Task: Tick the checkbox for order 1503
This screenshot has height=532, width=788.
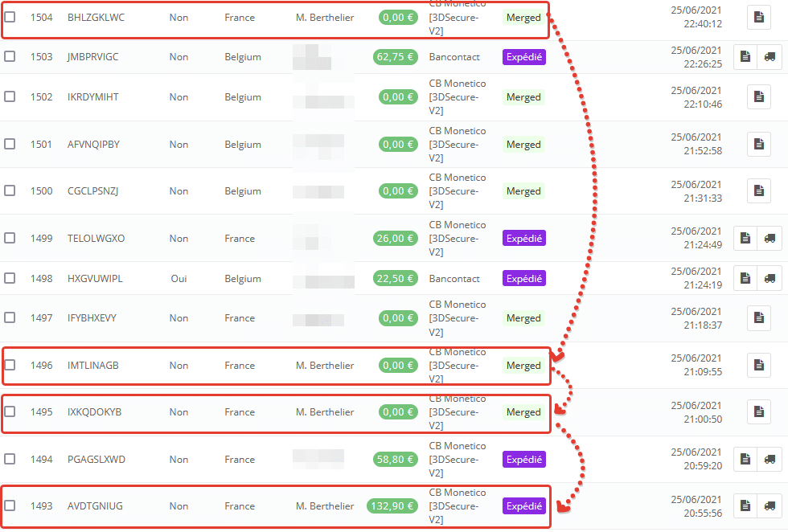Action: [10, 56]
